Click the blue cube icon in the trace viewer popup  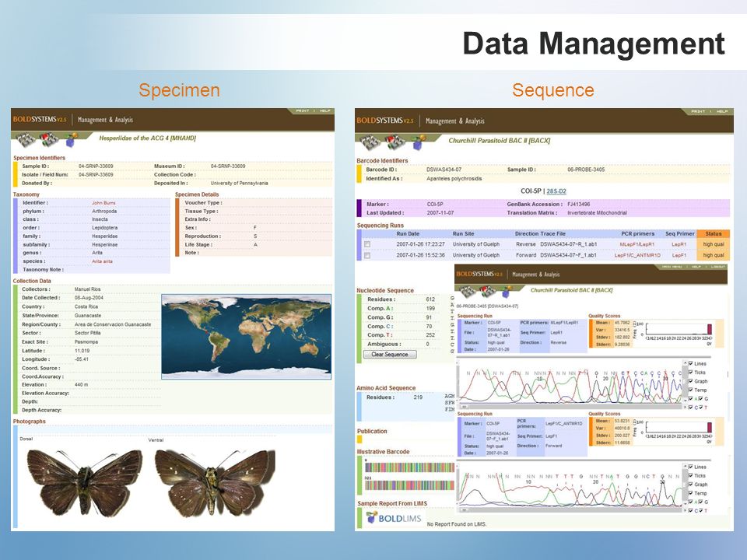(508, 291)
